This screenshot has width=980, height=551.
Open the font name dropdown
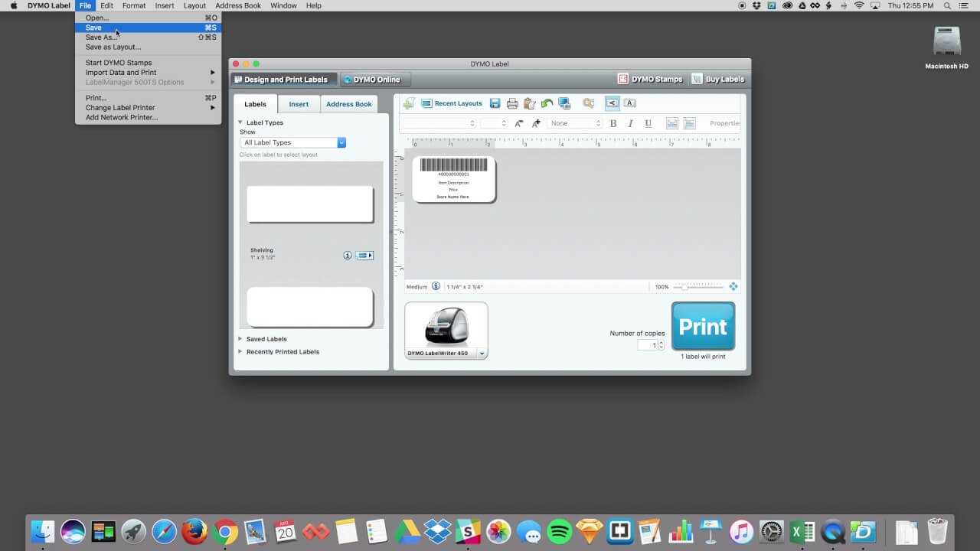point(439,123)
